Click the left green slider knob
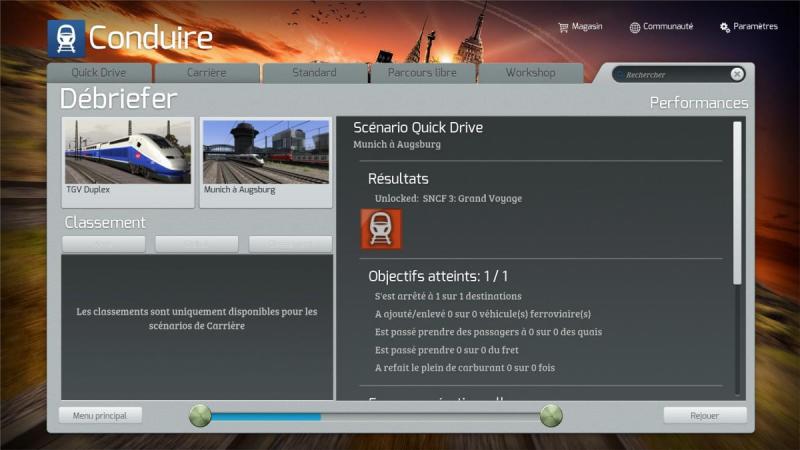Image resolution: width=800 pixels, height=450 pixels. point(200,416)
